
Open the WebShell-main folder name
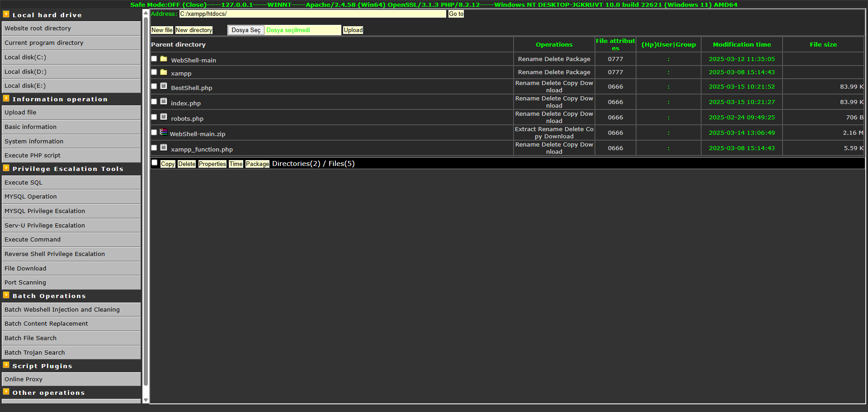(193, 60)
